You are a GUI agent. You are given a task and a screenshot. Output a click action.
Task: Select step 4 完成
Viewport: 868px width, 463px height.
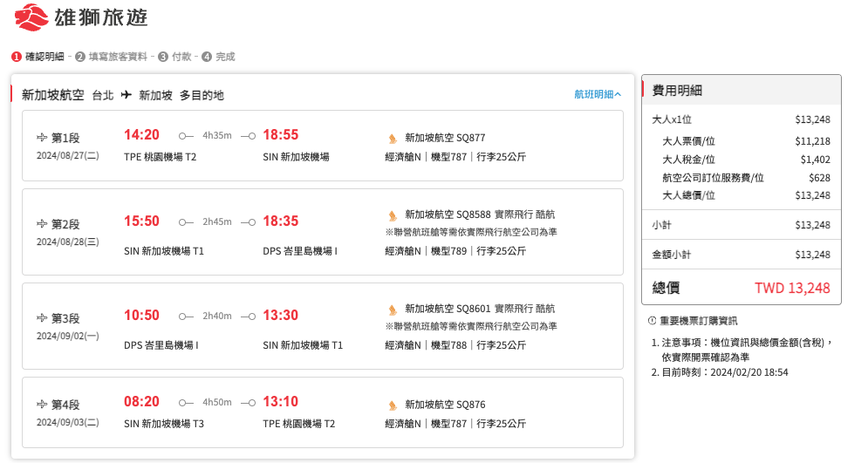tap(218, 57)
